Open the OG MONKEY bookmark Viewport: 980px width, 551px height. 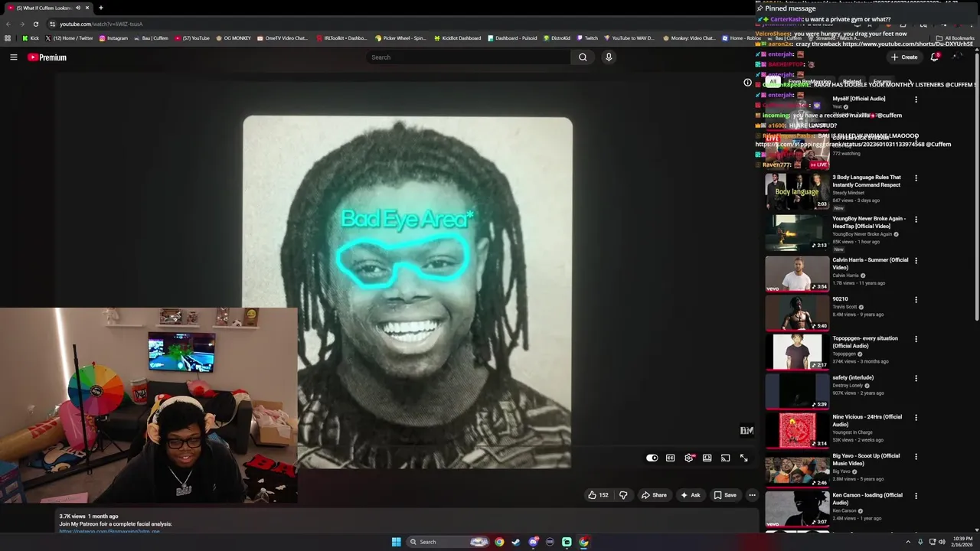(x=234, y=38)
